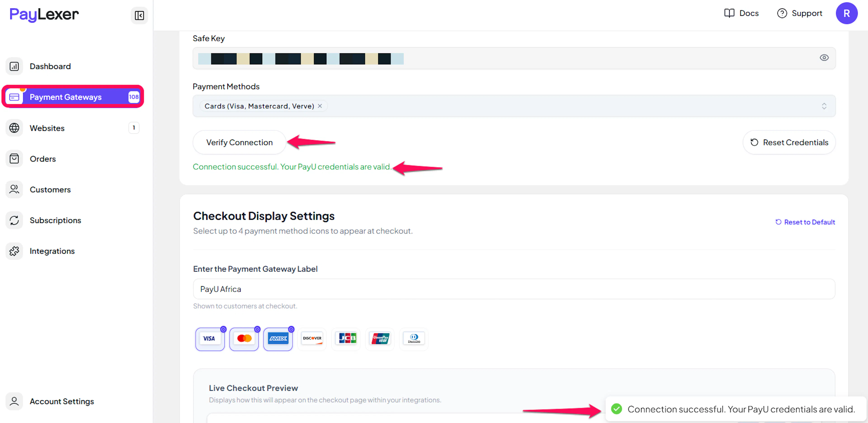This screenshot has height=423, width=868.
Task: Expand the Payment Methods dropdown arrows
Action: click(x=824, y=106)
